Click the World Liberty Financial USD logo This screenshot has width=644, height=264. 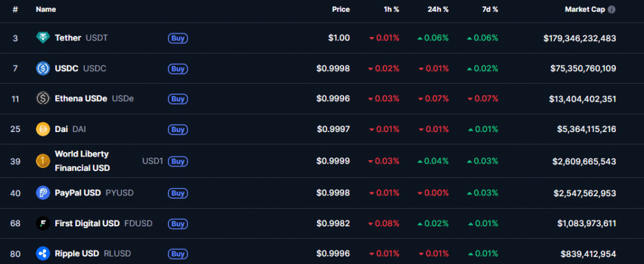point(43,161)
